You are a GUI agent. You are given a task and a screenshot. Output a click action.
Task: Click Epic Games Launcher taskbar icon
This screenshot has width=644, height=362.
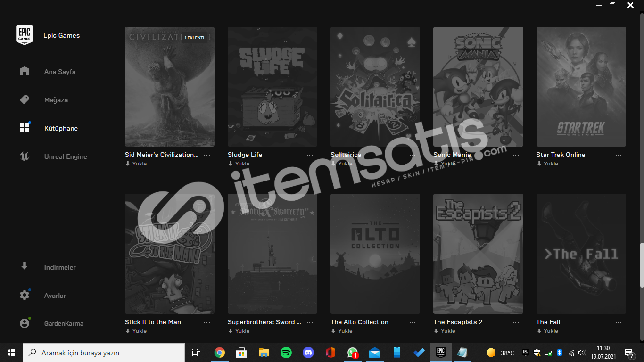point(441,353)
